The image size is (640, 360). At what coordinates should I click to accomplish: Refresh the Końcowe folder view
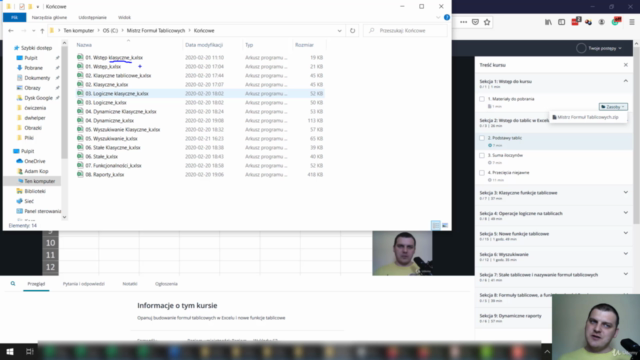pos(352,31)
